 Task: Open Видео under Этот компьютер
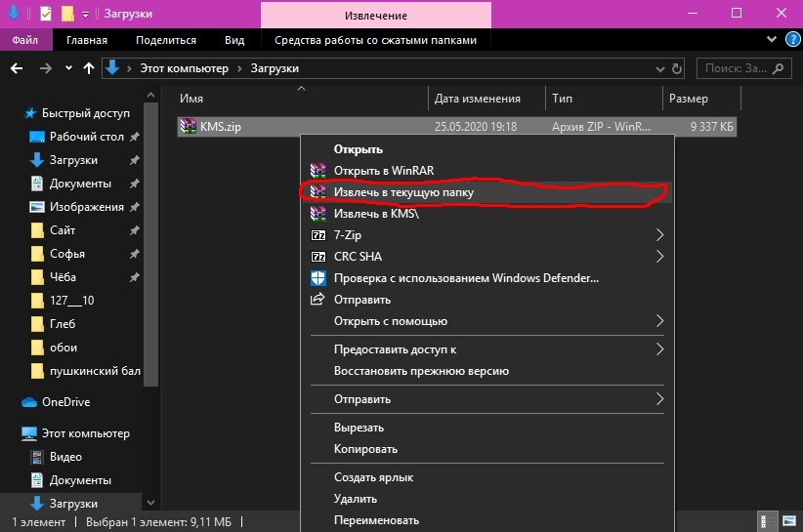(57, 457)
